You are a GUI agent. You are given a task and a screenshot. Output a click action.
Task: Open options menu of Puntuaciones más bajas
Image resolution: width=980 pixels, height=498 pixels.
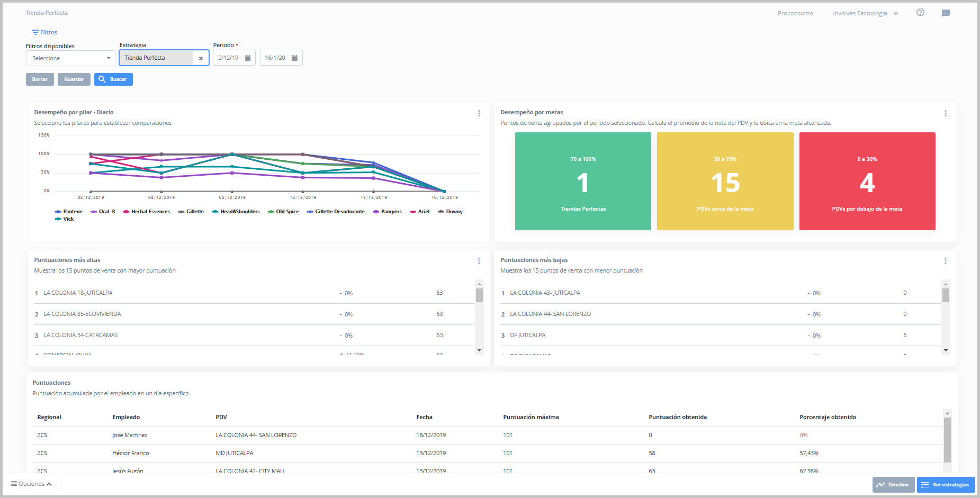pos(945,261)
